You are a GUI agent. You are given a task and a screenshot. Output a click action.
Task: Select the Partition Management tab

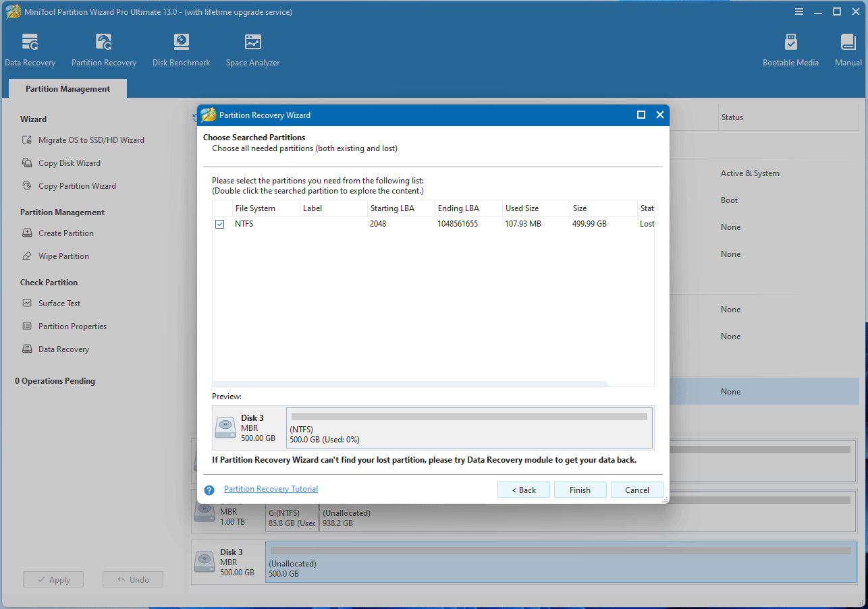[67, 89]
